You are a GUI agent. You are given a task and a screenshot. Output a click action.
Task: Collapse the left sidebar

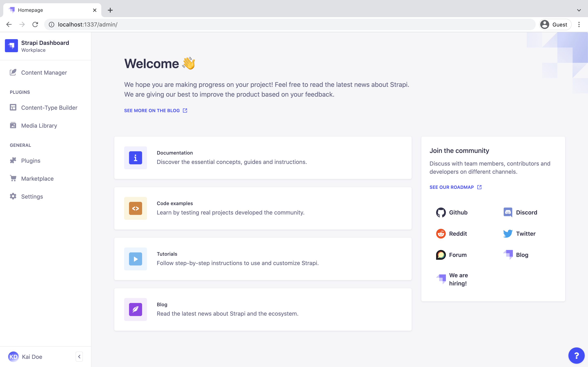(x=79, y=356)
